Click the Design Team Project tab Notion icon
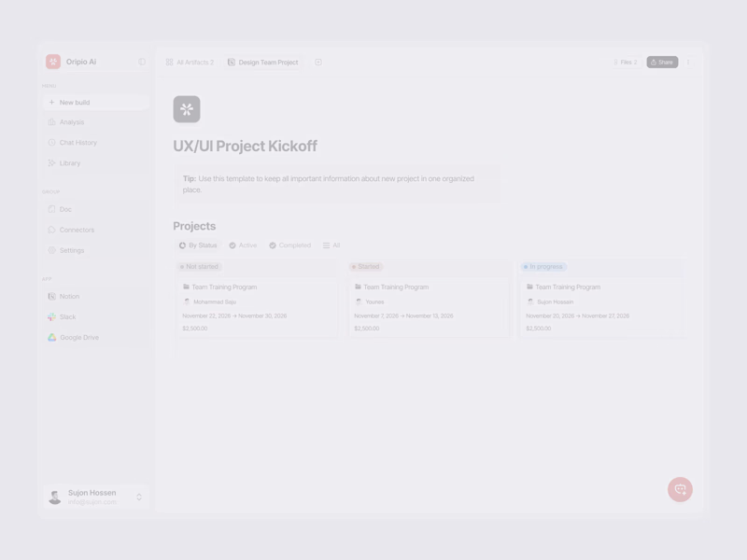747x560 pixels. point(231,63)
